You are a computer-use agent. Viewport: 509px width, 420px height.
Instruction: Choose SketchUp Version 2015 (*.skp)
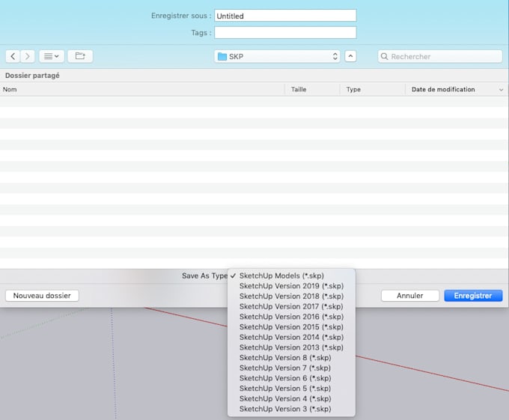[x=291, y=327]
